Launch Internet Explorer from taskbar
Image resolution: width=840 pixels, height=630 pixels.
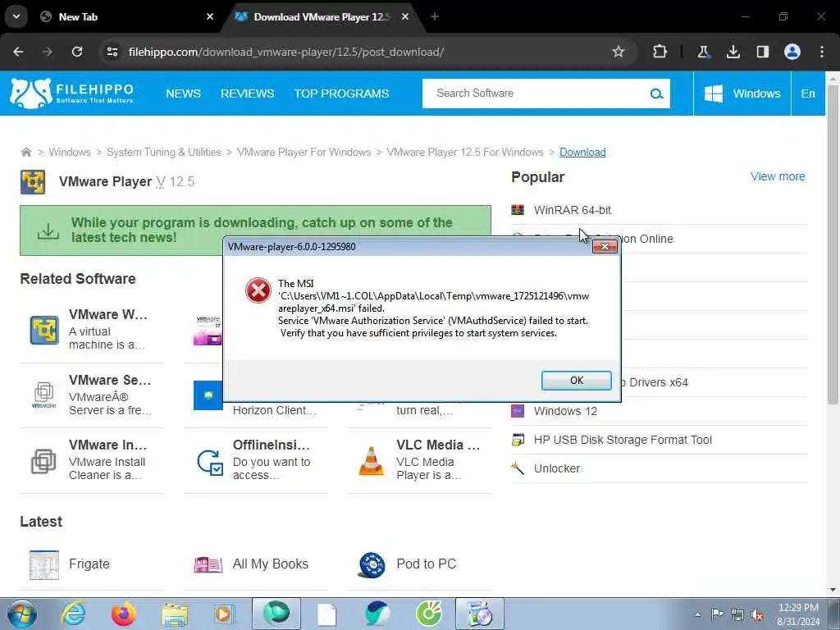click(73, 614)
